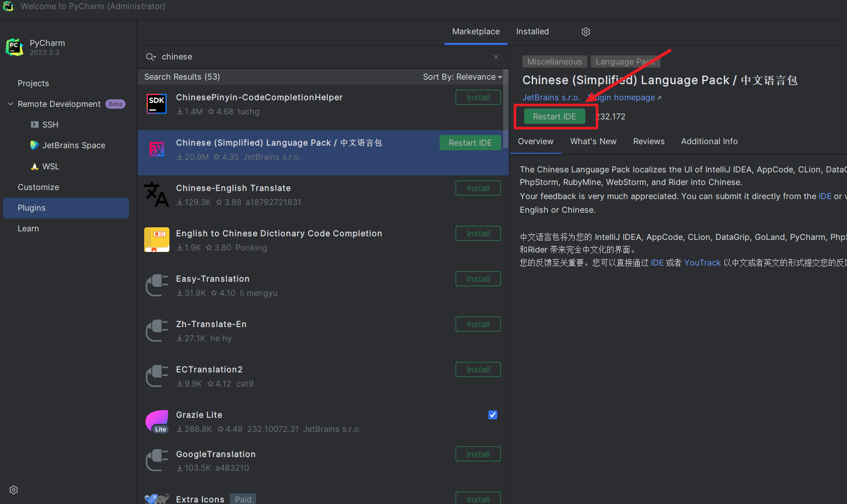
Task: Select Zh-Translate-En plugin title
Action: tap(211, 324)
